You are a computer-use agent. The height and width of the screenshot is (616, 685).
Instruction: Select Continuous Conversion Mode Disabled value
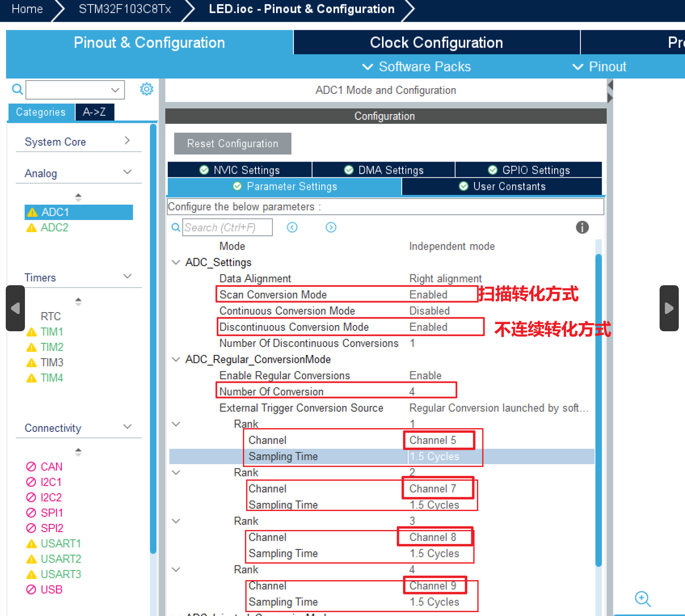click(430, 311)
